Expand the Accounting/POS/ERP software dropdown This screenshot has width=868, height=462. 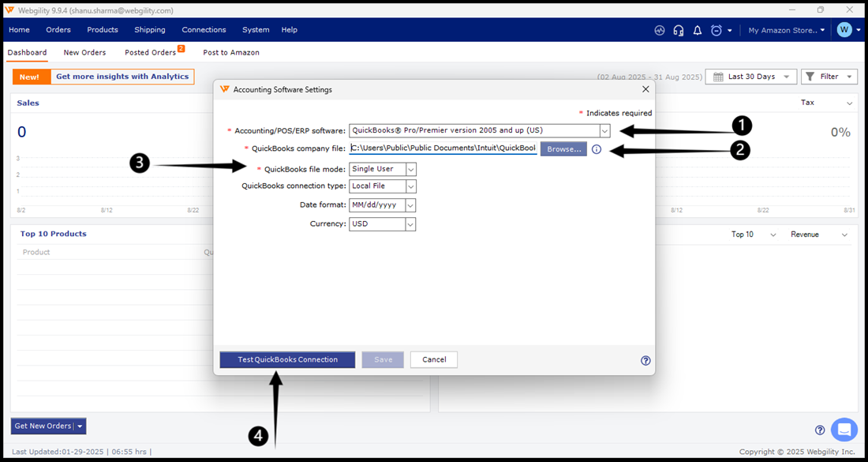click(604, 131)
